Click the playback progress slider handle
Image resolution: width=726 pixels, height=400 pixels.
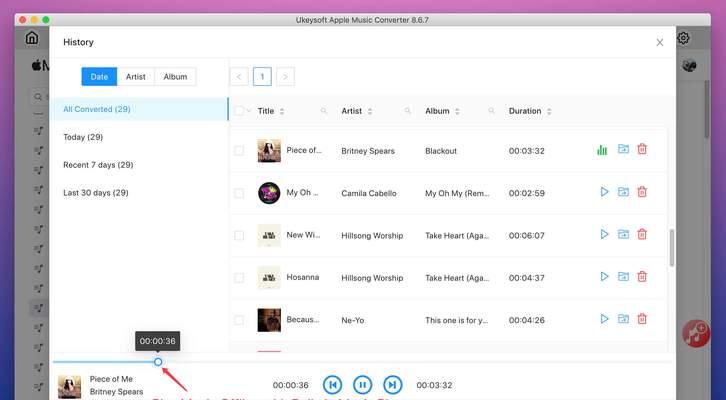pos(158,362)
